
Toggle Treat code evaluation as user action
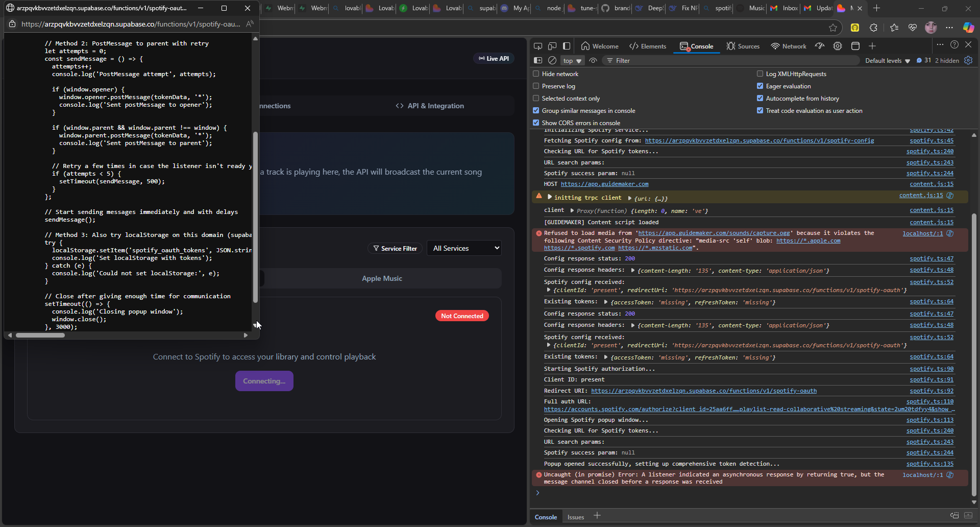(760, 110)
